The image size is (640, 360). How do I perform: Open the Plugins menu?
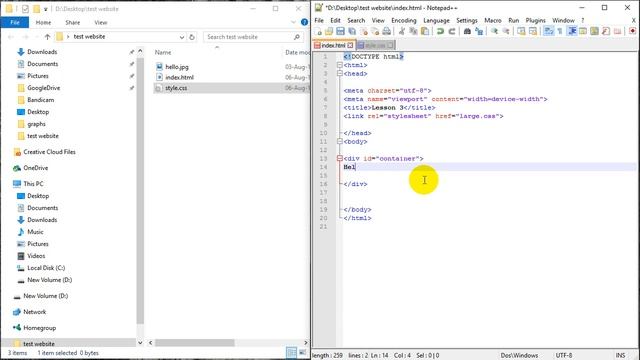536,20
